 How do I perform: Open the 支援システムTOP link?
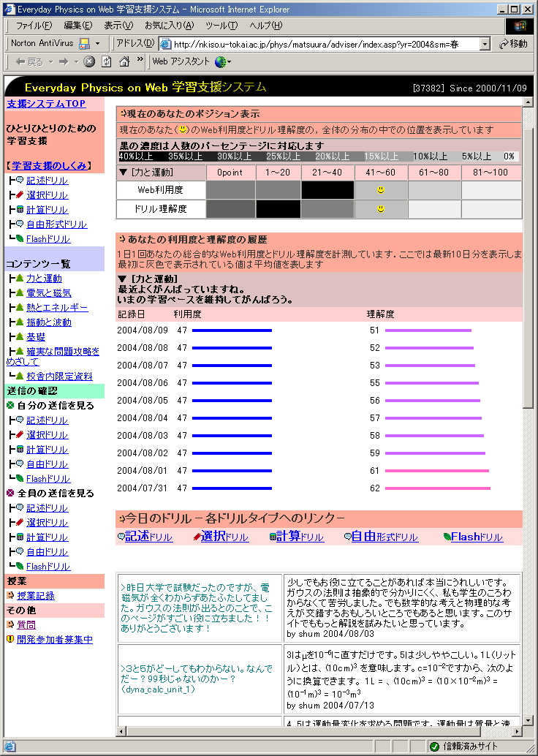click(x=46, y=104)
